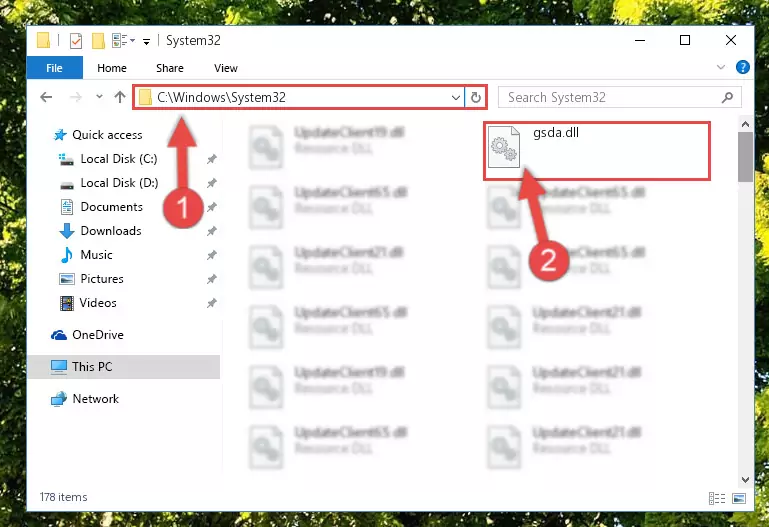Click the scrollbar up arrow
The height and width of the screenshot is (527, 769).
pyautogui.click(x=745, y=125)
